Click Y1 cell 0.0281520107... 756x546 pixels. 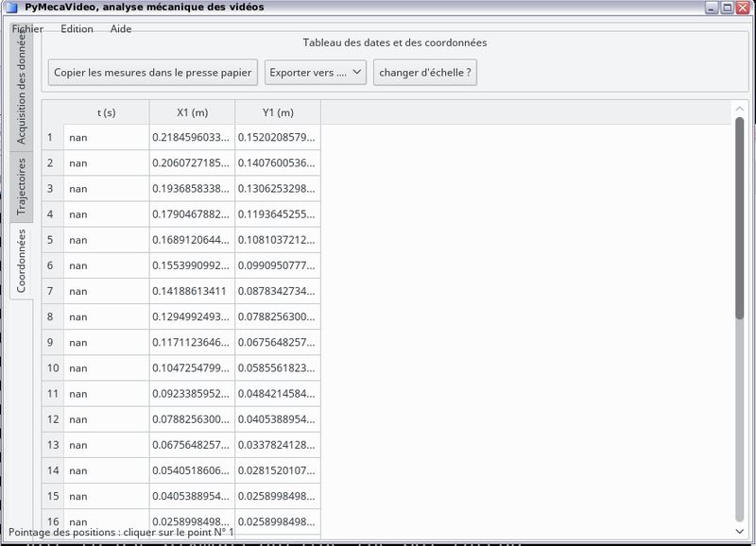point(278,470)
